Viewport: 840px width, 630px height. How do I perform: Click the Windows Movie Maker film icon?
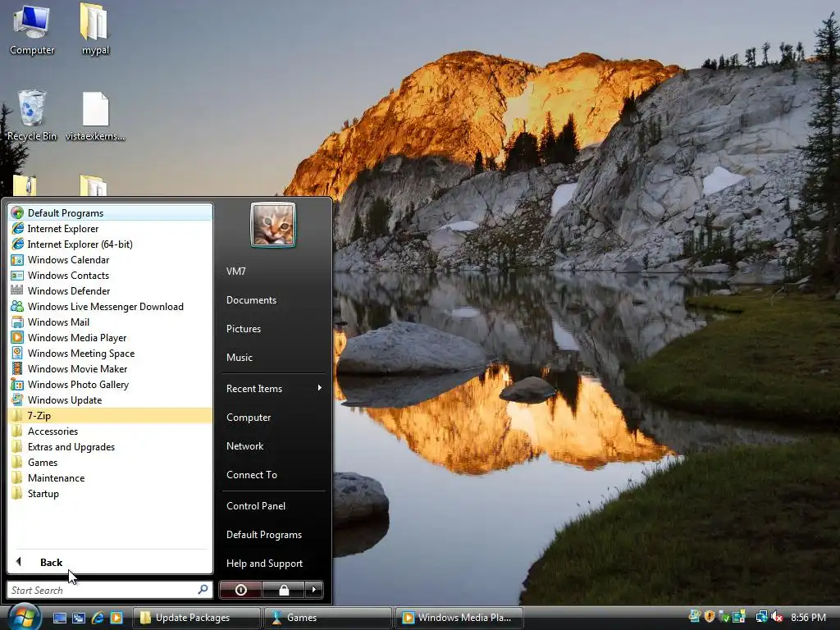click(17, 368)
